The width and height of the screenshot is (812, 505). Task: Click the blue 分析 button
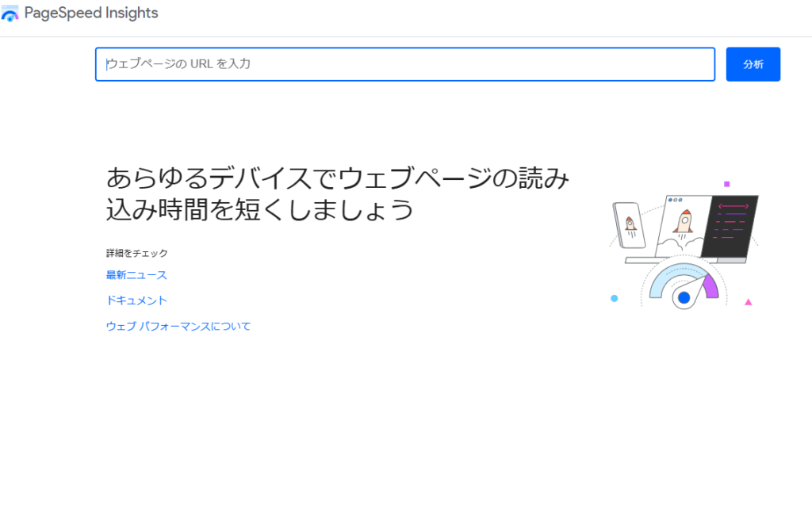pos(753,64)
